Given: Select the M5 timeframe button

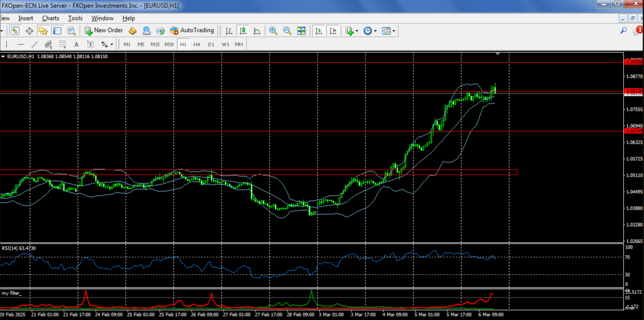Looking at the screenshot, I should coord(141,44).
